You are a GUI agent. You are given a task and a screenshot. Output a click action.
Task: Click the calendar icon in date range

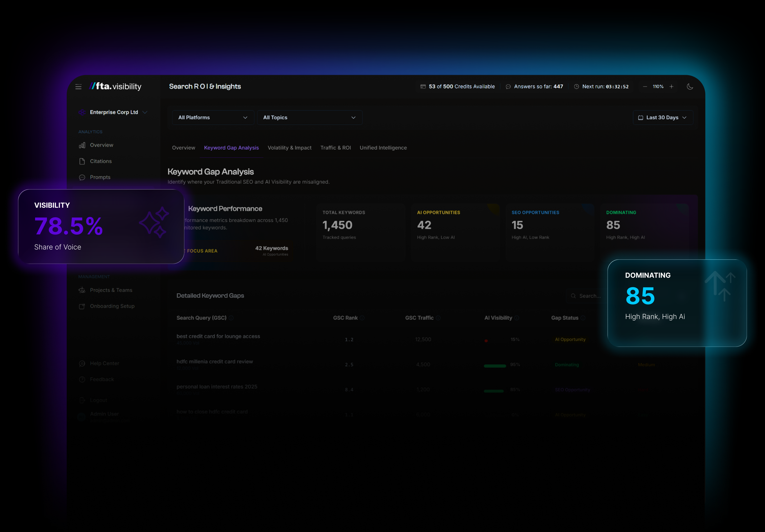pos(640,118)
